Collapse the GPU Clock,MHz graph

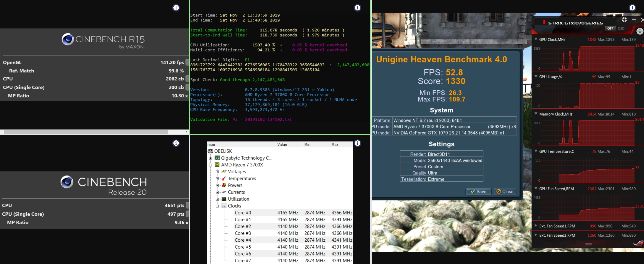click(536, 39)
